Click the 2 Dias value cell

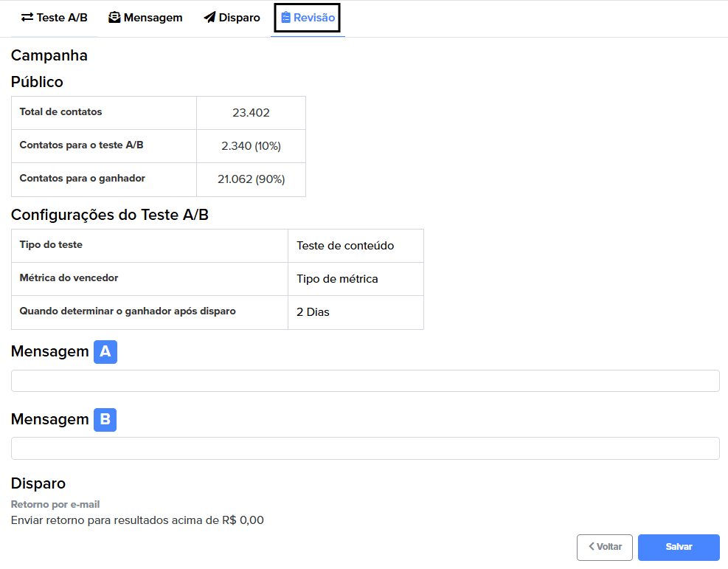356,312
